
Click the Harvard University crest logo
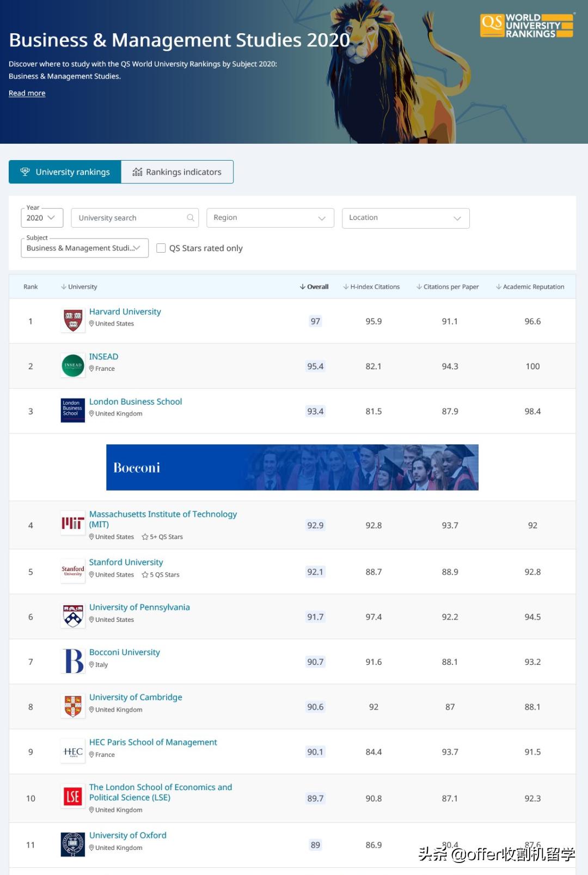[73, 321]
